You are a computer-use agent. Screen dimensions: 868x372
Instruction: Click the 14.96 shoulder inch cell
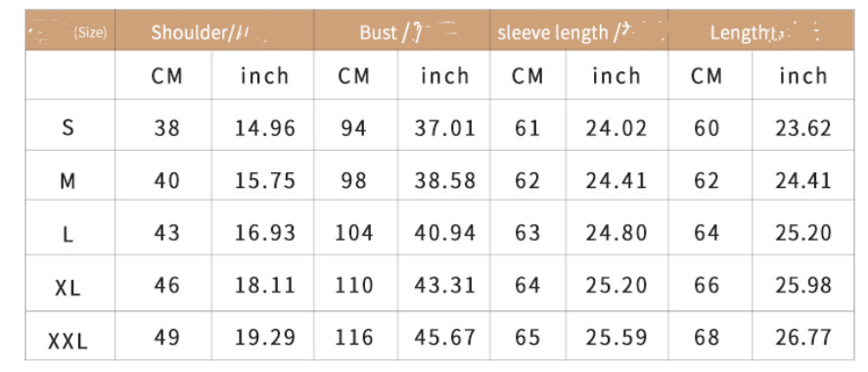[265, 128]
